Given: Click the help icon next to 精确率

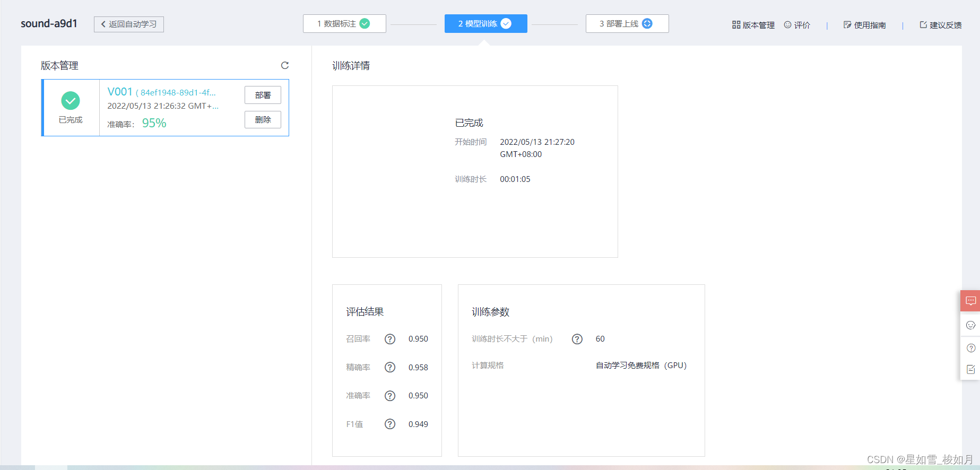Looking at the screenshot, I should (390, 367).
